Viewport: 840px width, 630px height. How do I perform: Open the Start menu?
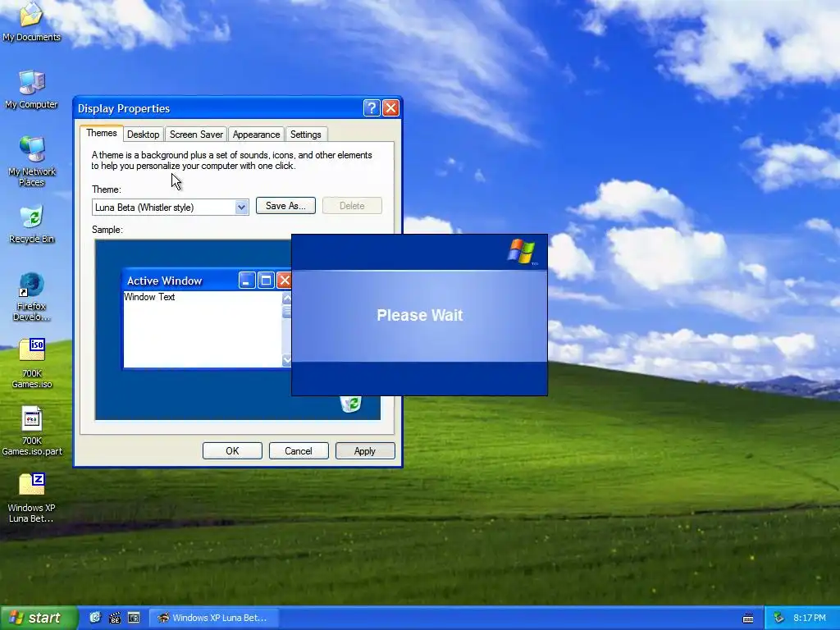point(39,618)
